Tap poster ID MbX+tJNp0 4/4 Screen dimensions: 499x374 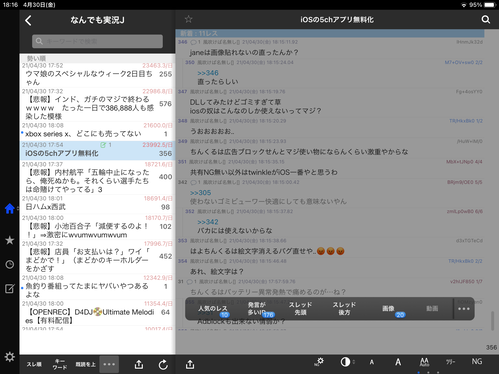(464, 162)
